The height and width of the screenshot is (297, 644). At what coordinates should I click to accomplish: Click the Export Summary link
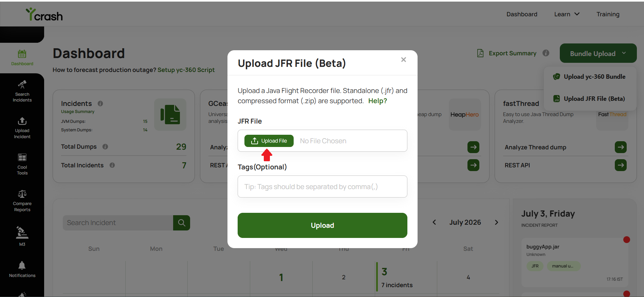click(x=513, y=53)
